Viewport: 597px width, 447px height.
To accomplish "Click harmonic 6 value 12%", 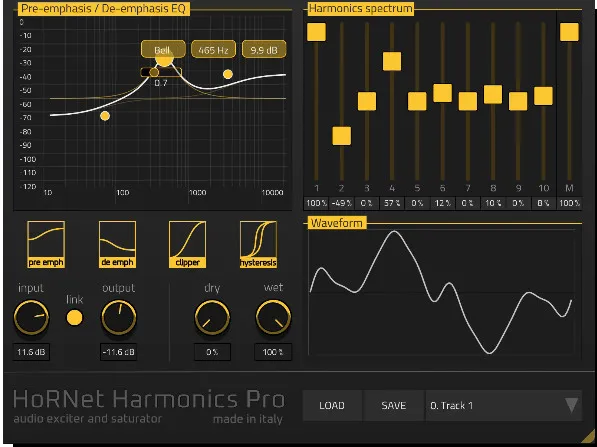I will point(442,203).
